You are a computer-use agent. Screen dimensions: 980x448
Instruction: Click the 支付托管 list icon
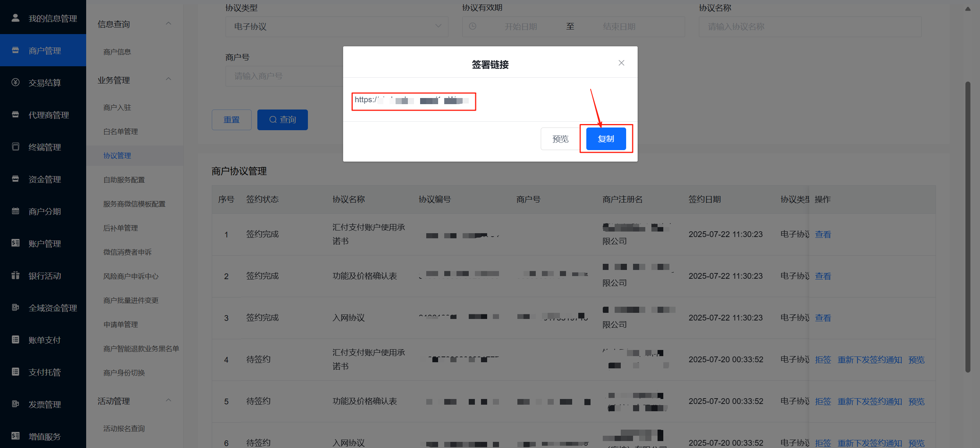coord(15,372)
